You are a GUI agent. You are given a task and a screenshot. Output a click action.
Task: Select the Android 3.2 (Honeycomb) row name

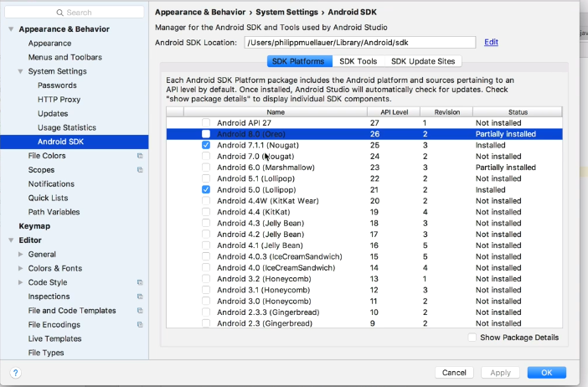(264, 279)
